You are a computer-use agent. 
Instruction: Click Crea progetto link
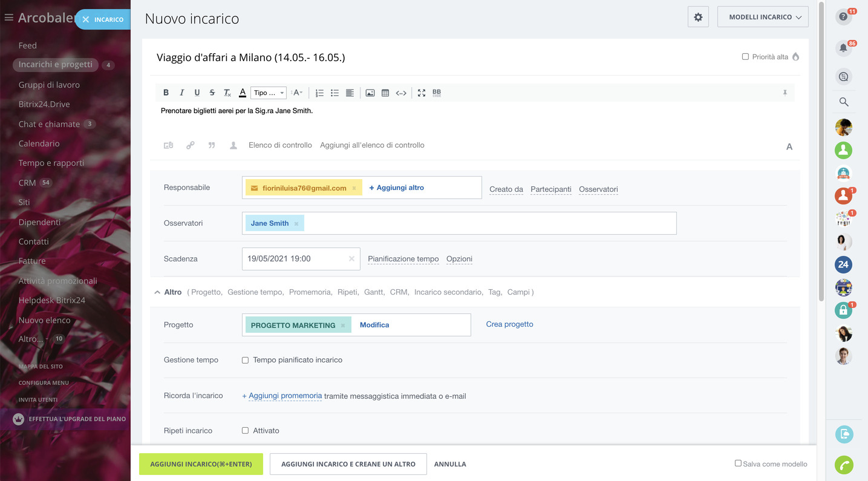[510, 324]
